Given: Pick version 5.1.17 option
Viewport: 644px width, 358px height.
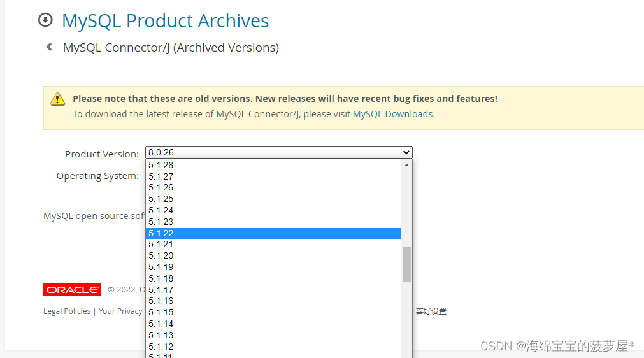Looking at the screenshot, I should pyautogui.click(x=273, y=290).
